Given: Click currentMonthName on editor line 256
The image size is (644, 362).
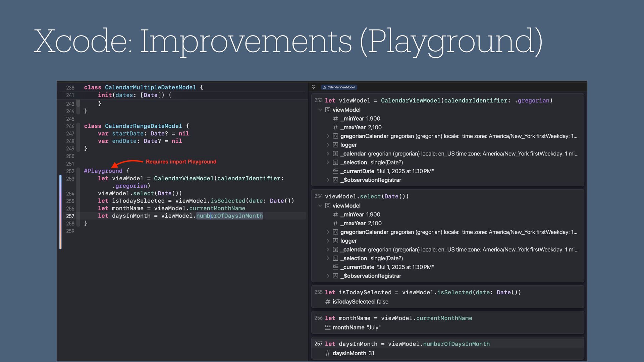Looking at the screenshot, I should 217,208.
